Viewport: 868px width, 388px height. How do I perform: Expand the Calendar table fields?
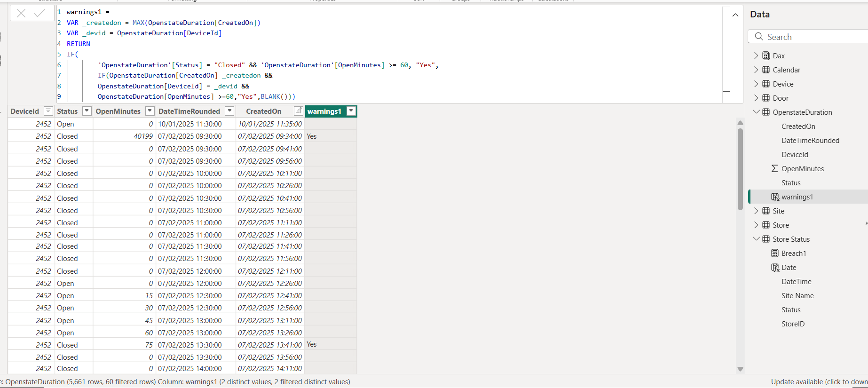point(756,70)
